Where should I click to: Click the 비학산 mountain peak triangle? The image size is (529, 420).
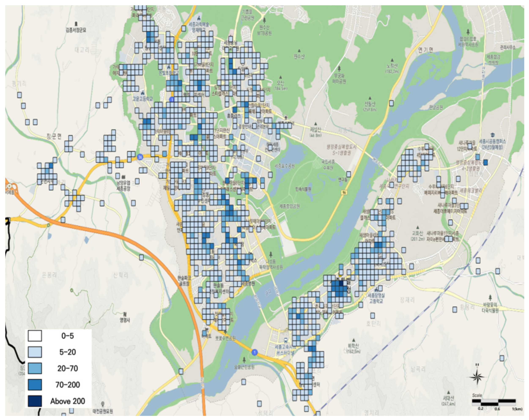[354, 340]
